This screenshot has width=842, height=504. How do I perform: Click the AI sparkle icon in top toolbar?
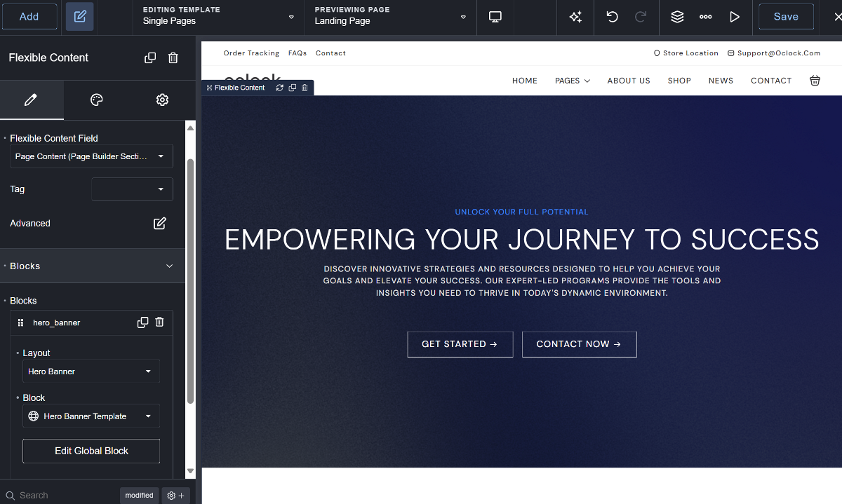tap(575, 17)
